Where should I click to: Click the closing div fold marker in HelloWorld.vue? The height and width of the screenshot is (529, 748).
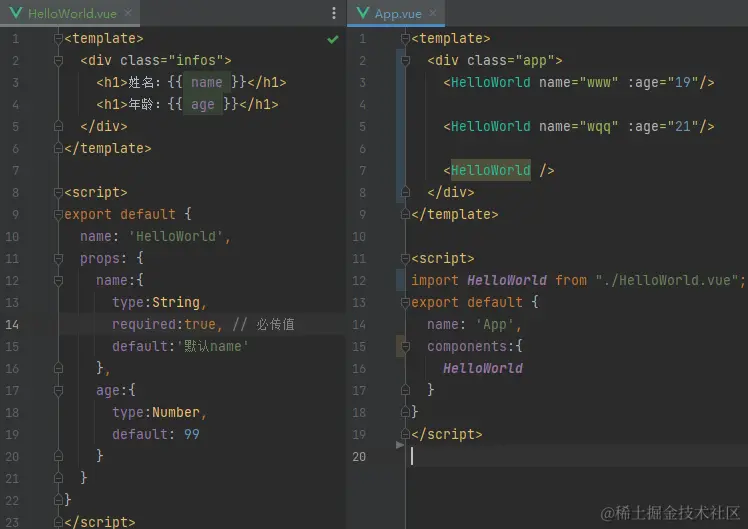[x=58, y=126]
